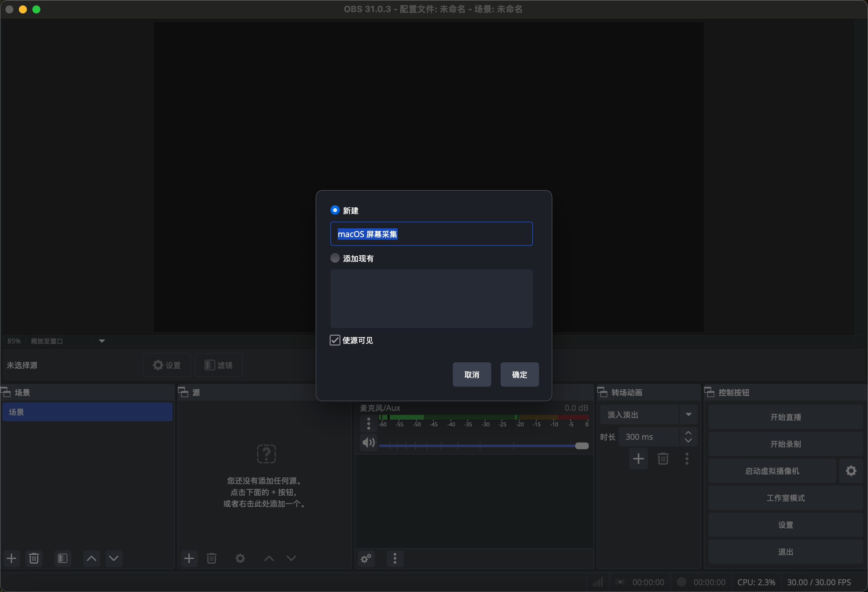Open scene filters icon in scenes toolbar
868x592 pixels.
(x=62, y=558)
